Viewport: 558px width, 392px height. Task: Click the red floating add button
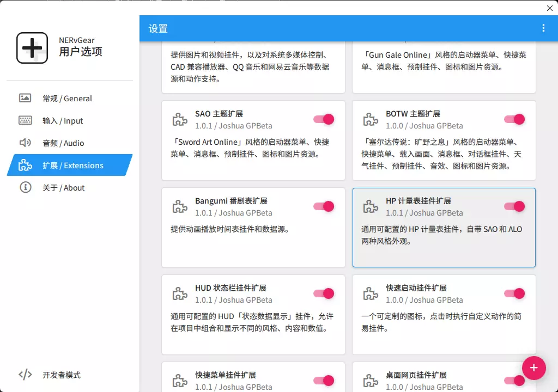(533, 368)
